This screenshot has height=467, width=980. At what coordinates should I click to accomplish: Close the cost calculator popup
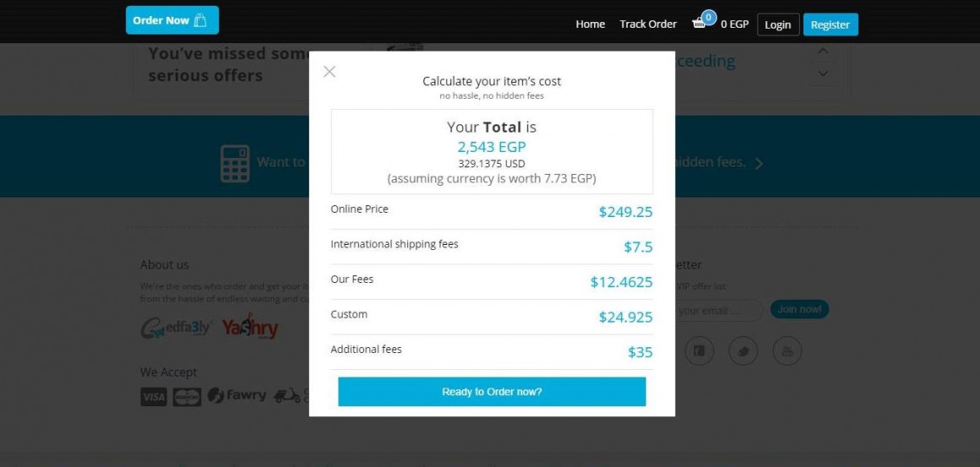[329, 72]
